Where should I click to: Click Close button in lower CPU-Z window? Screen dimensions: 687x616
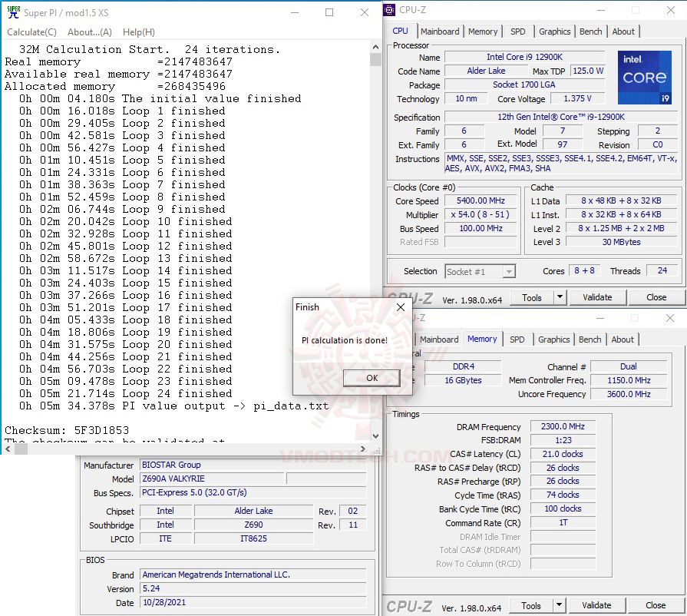coord(656,606)
